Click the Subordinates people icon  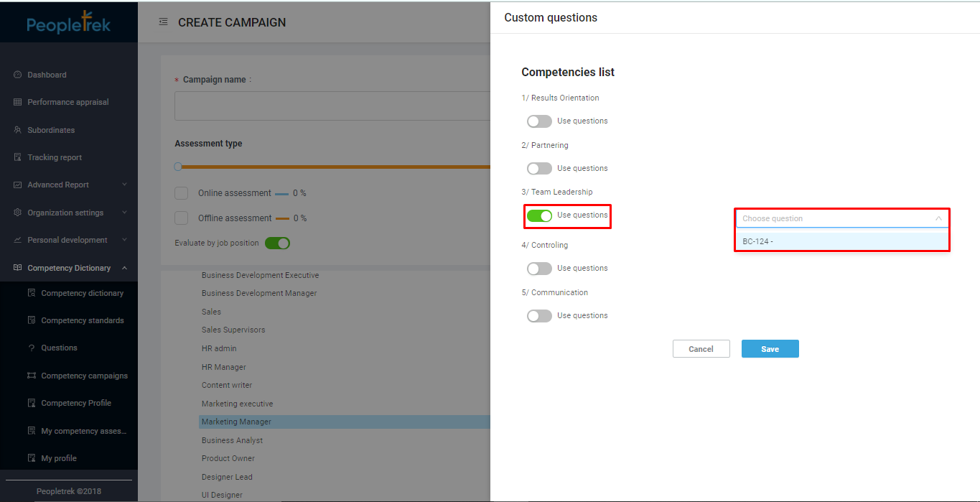(17, 130)
